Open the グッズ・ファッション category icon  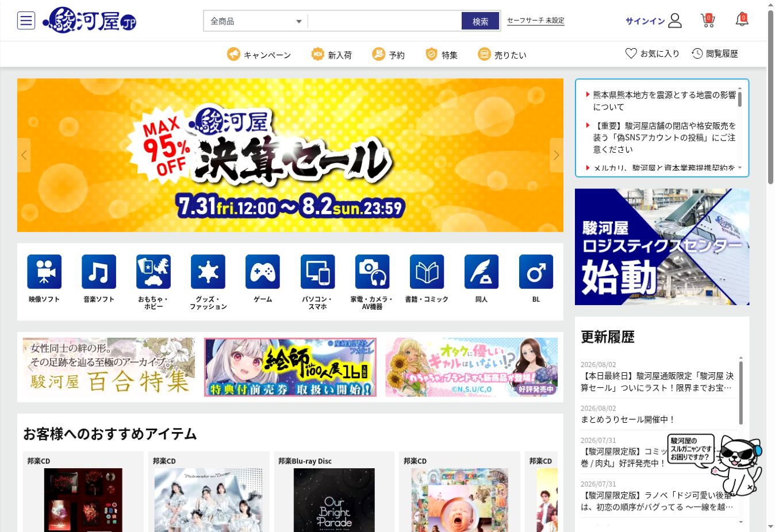(208, 272)
